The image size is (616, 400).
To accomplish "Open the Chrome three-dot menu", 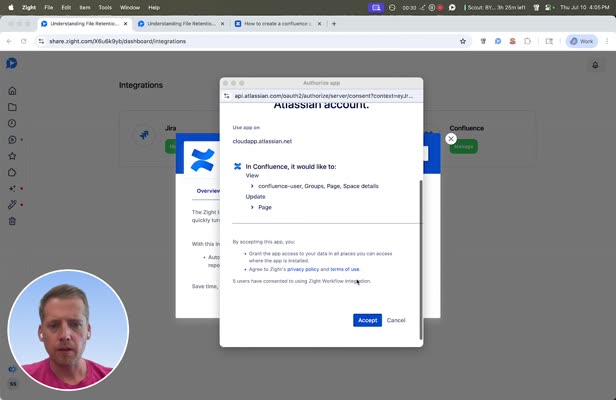I will [x=607, y=41].
